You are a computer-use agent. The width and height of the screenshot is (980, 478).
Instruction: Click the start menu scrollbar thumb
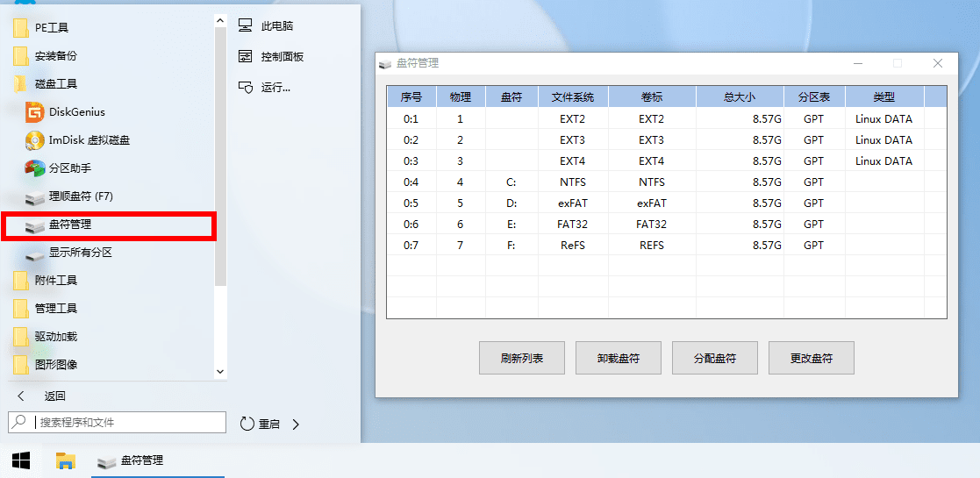(x=220, y=156)
